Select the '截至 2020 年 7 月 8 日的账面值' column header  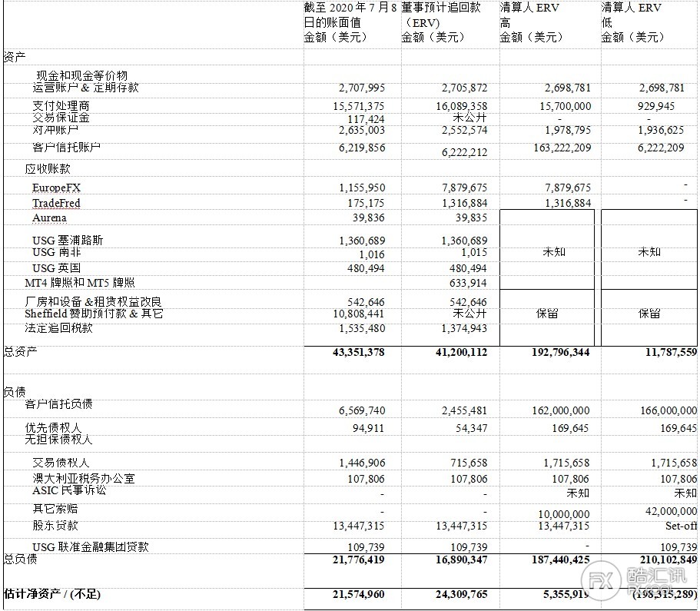[x=350, y=15]
